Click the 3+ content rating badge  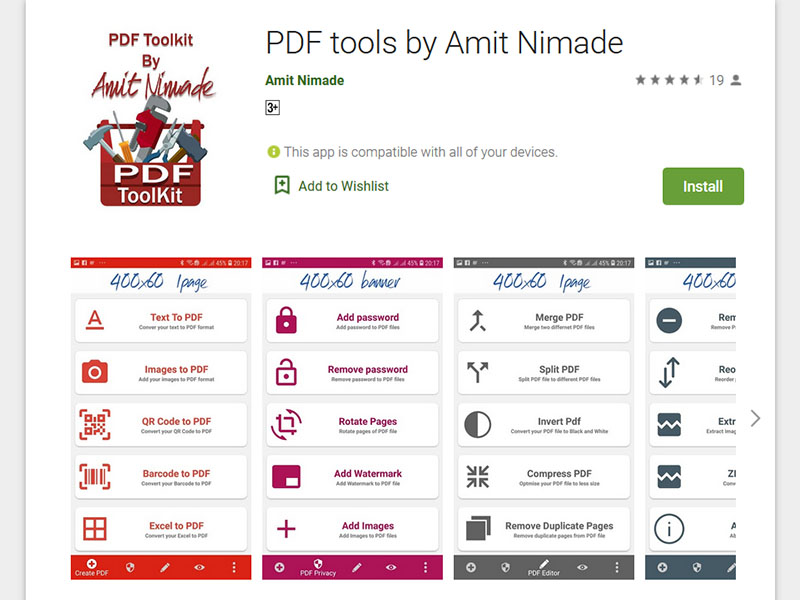point(272,108)
